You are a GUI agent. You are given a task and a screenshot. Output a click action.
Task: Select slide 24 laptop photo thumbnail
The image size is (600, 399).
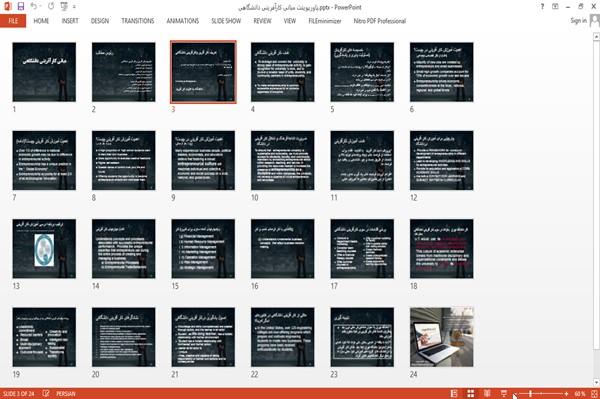[x=442, y=337]
